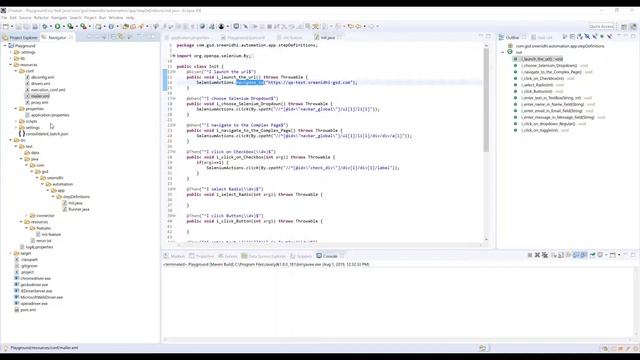Open the New wizard toolbar icon

click(6, 27)
